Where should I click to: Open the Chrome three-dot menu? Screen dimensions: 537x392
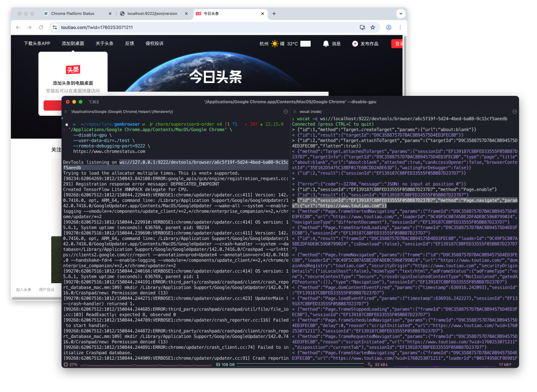400,27
